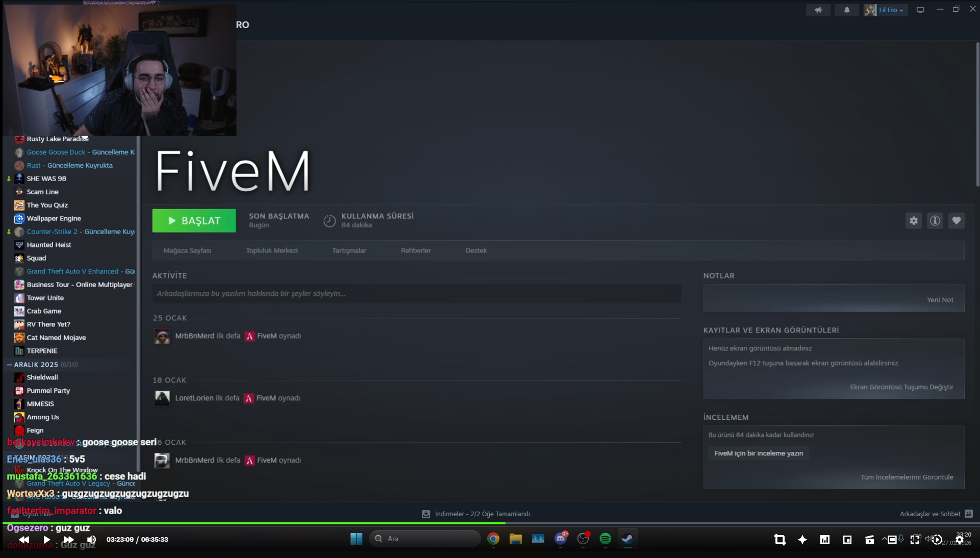Focus the activity comment input field

pyautogui.click(x=417, y=293)
